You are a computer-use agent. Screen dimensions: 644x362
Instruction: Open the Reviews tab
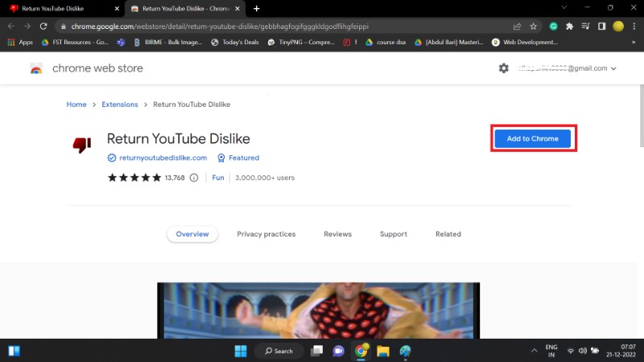(337, 234)
